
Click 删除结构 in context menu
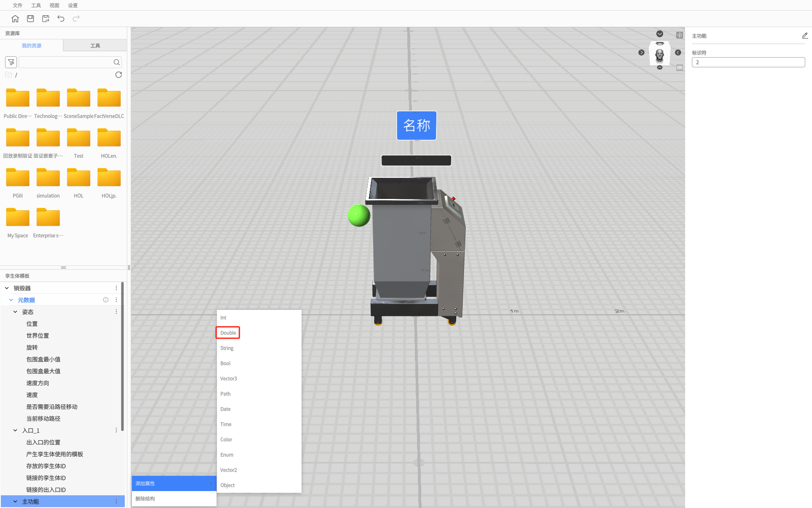(145, 499)
